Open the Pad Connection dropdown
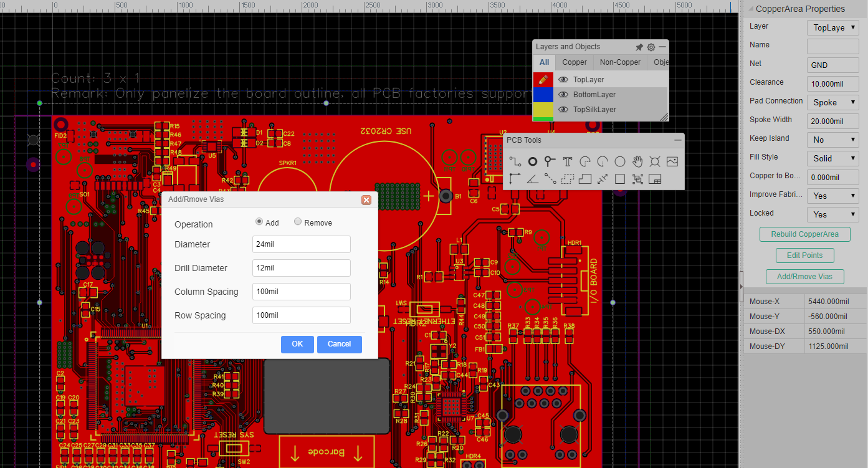 point(833,102)
